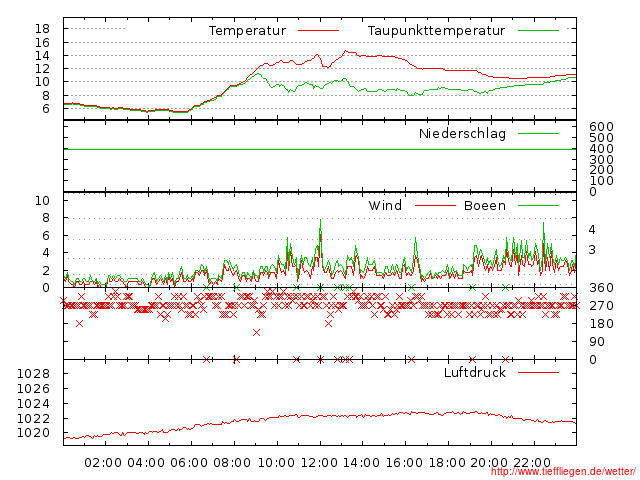Click the 08:00 time axis label
The width and height of the screenshot is (640, 480).
click(x=232, y=463)
